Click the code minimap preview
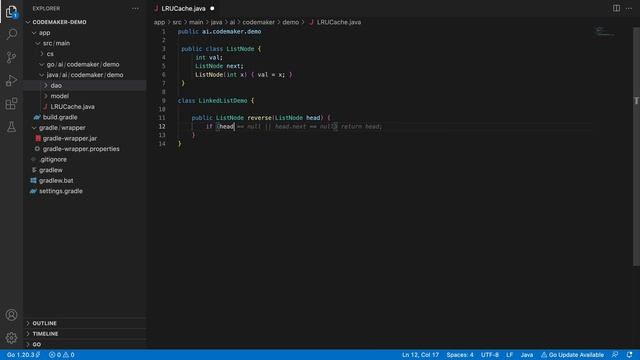Screen dimensions: 640x360 [605, 32]
